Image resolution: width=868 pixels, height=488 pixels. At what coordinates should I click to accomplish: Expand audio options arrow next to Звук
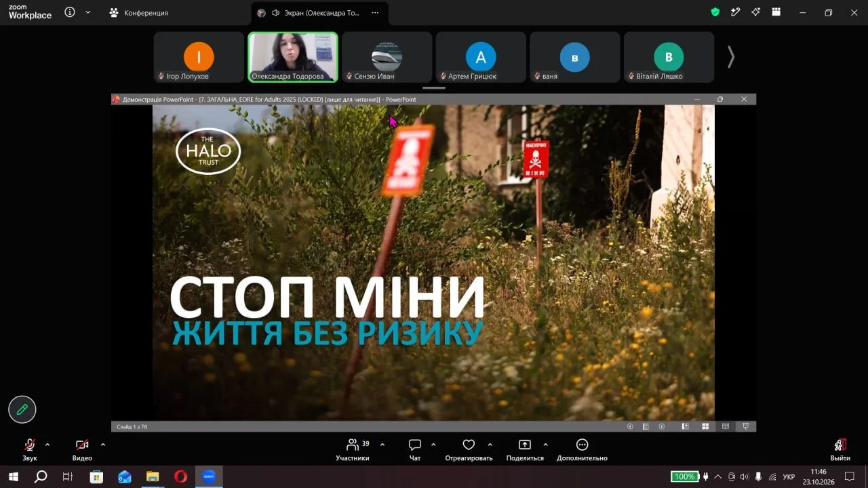coord(47,445)
